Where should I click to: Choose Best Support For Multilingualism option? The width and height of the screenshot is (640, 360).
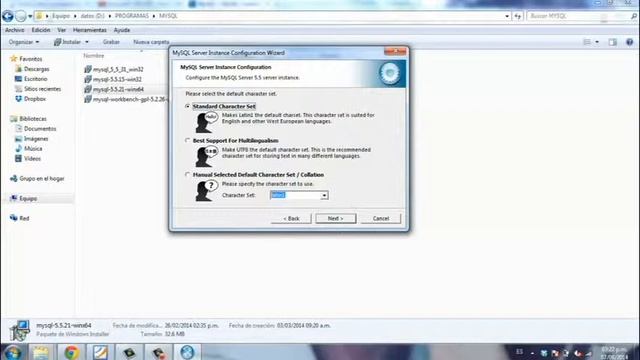click(187, 140)
